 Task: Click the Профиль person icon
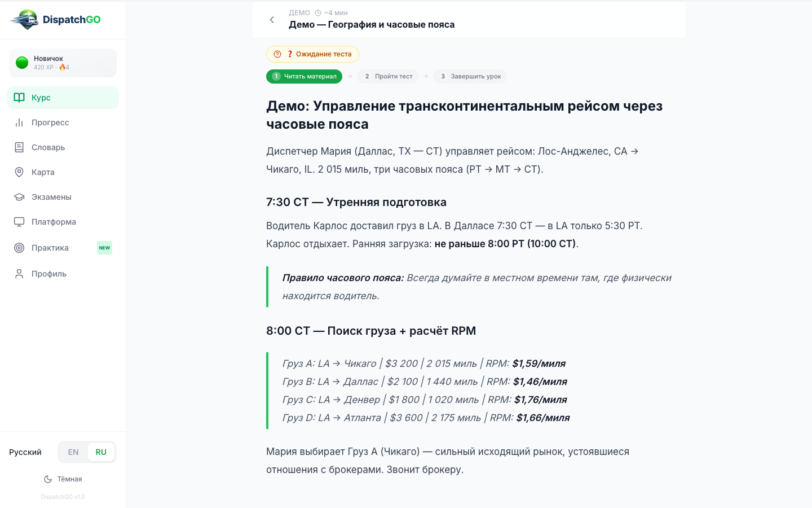(19, 274)
